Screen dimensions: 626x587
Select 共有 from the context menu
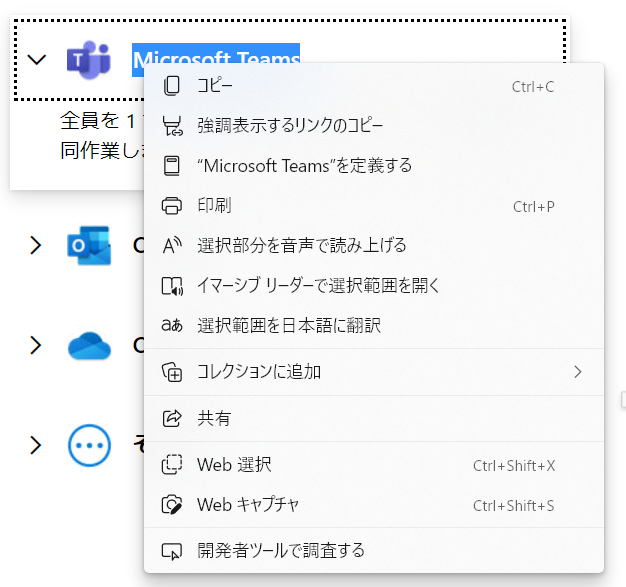(x=374, y=418)
